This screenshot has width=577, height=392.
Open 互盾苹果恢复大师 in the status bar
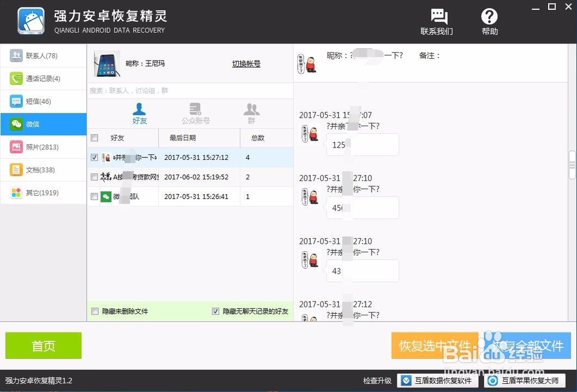[524, 380]
